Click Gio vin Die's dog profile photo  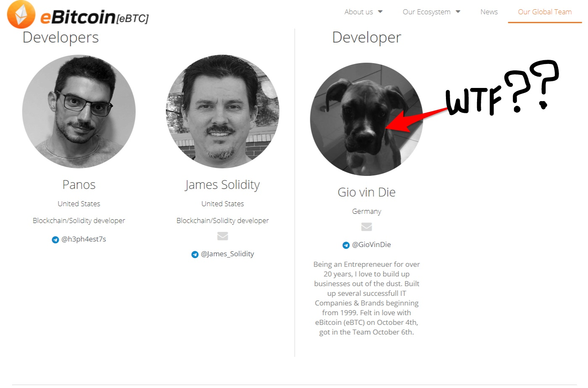(x=367, y=119)
